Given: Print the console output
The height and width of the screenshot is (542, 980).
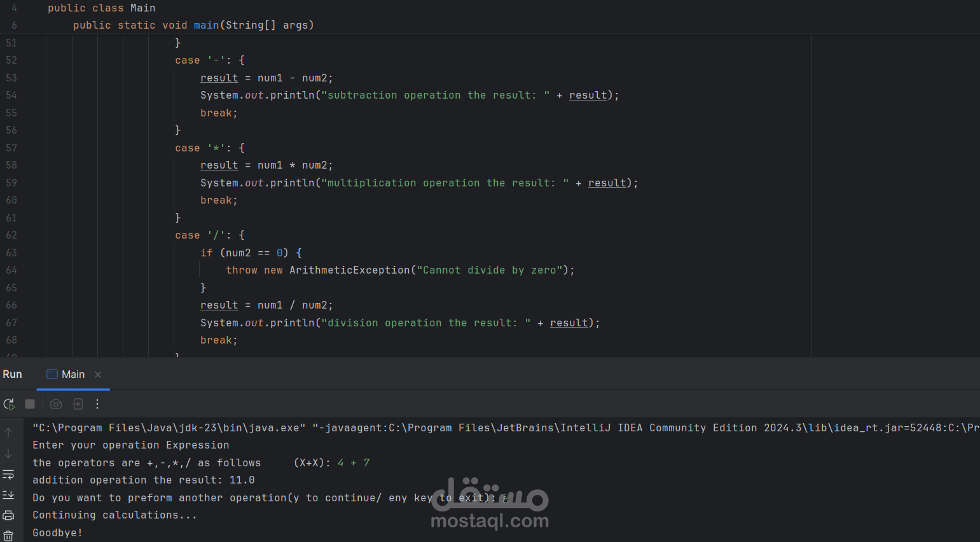Looking at the screenshot, I should pyautogui.click(x=8, y=515).
